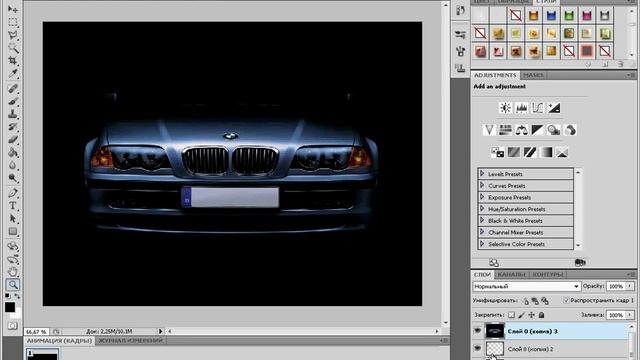The height and width of the screenshot is (360, 640).
Task: Switch to the КОНТУРЫ tab
Action: (x=548, y=274)
